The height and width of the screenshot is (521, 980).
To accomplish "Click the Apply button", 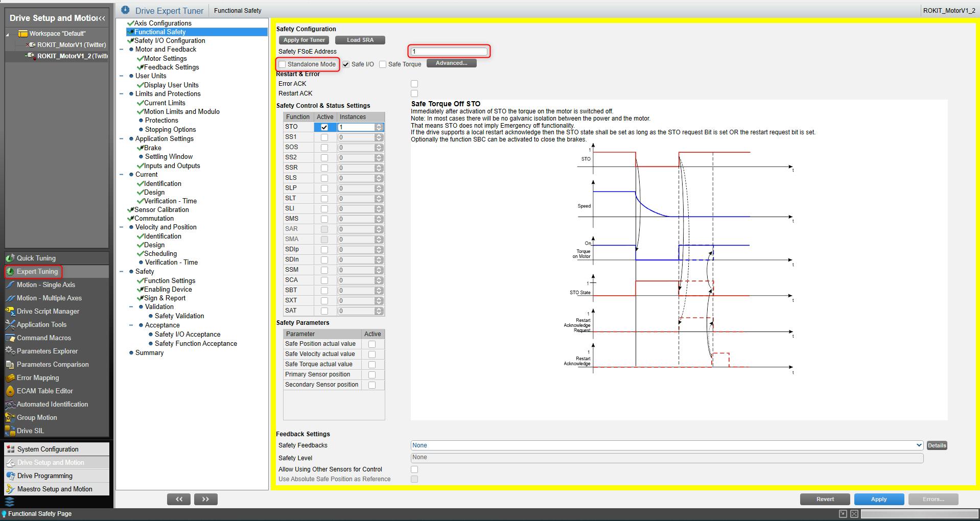I will [x=878, y=499].
